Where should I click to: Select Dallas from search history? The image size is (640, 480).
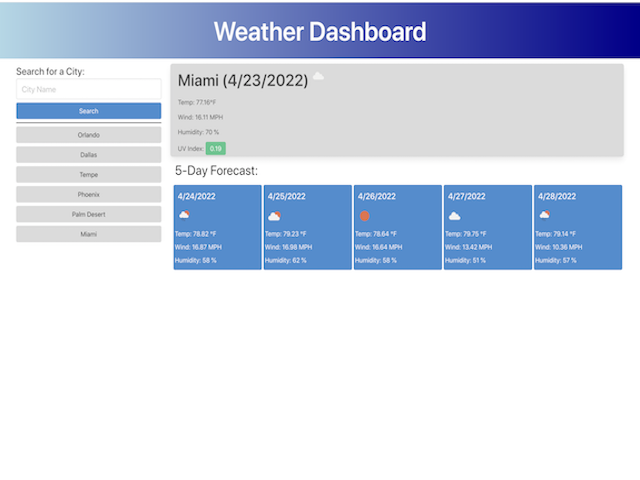click(x=88, y=155)
